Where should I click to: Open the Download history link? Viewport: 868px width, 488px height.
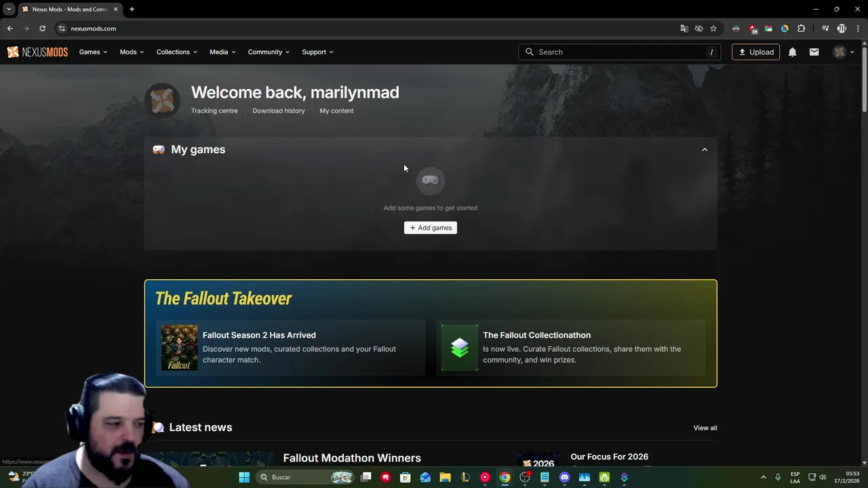(x=279, y=110)
